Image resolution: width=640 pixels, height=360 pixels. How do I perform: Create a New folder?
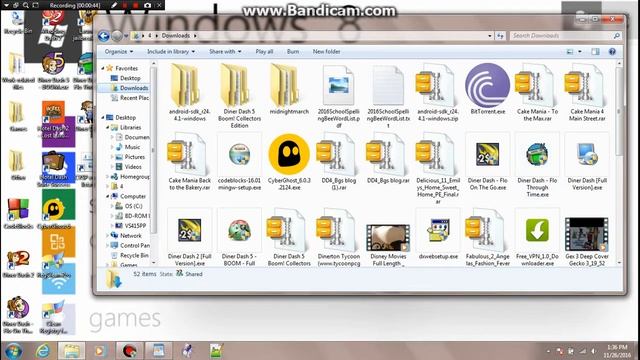tap(327, 52)
